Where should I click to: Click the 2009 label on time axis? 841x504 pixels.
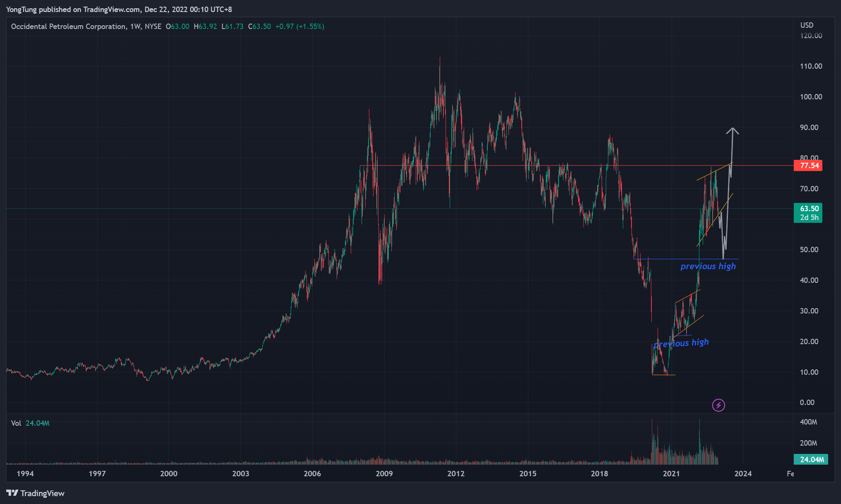coord(384,474)
